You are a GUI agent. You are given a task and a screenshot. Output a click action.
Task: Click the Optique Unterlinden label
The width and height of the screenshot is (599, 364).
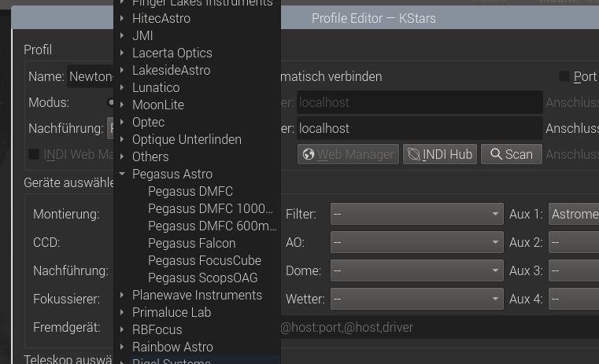187,139
